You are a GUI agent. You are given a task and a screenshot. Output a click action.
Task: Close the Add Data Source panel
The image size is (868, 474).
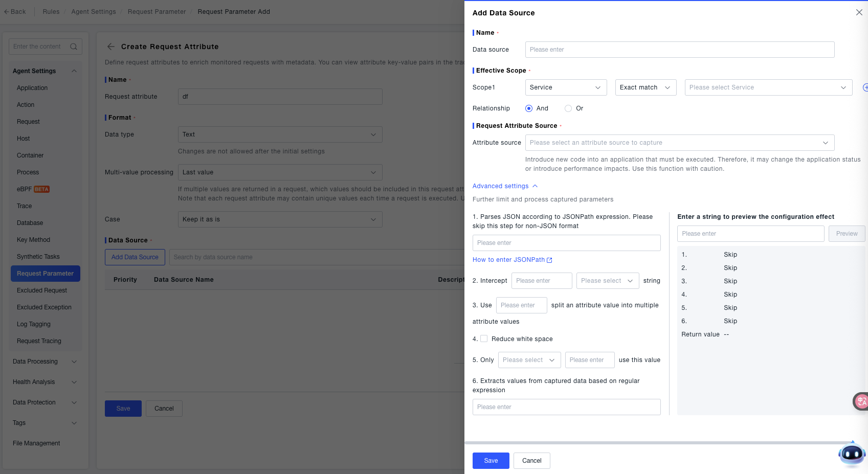coord(859,12)
